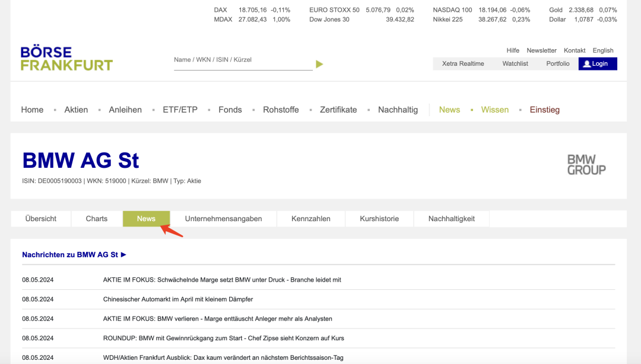Click the DAX index quote
Screen dimensions: 641x364
pyautogui.click(x=221, y=10)
